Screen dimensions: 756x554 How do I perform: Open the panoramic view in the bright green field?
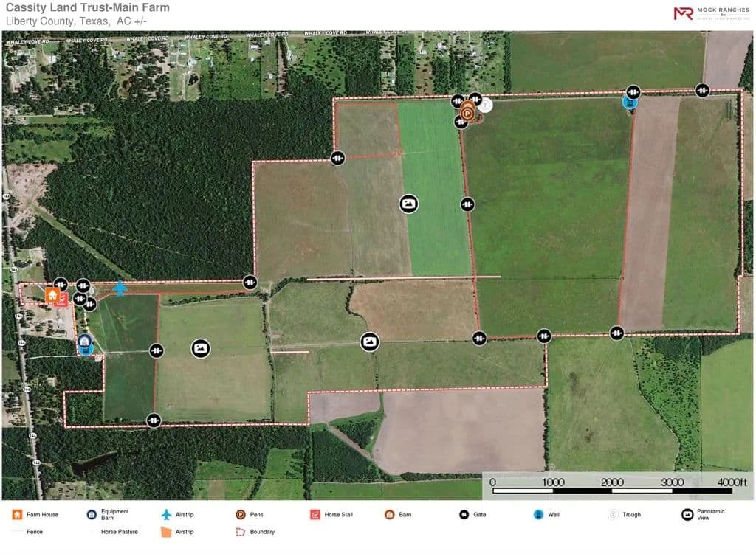pyautogui.click(x=408, y=204)
